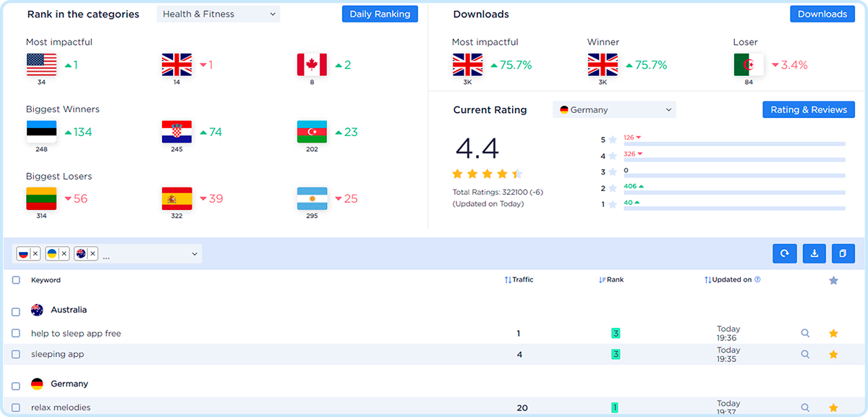The image size is (868, 417).
Task: Open the Germany rating country dropdown
Action: (614, 110)
